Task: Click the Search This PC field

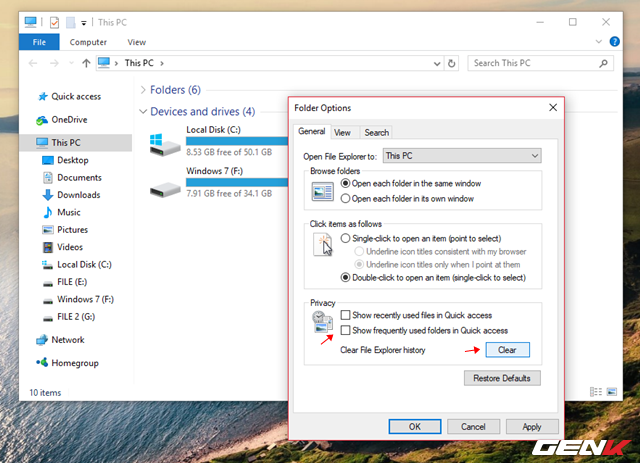Action: click(540, 63)
